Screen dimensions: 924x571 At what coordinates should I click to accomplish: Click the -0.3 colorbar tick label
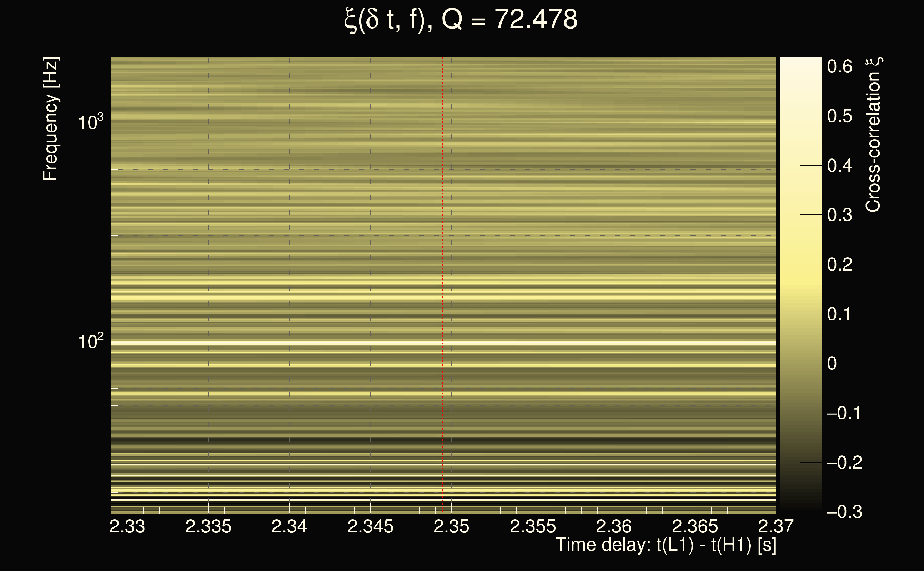pos(844,512)
